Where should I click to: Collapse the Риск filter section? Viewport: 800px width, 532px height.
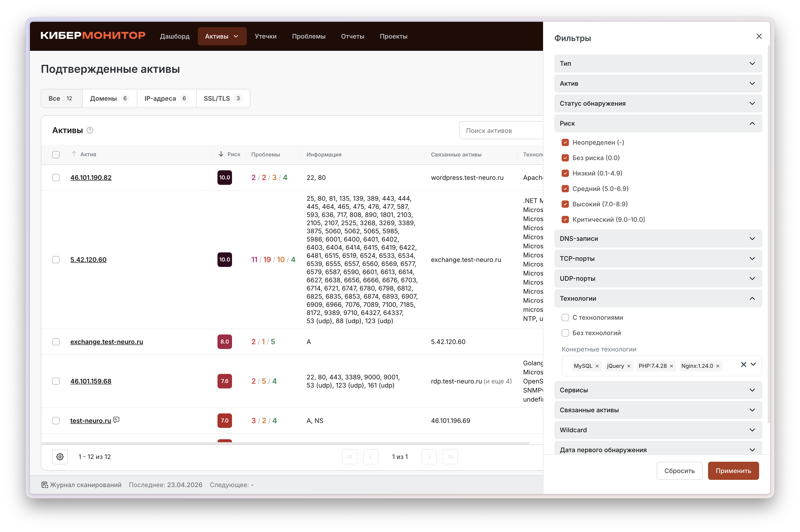pyautogui.click(x=658, y=124)
